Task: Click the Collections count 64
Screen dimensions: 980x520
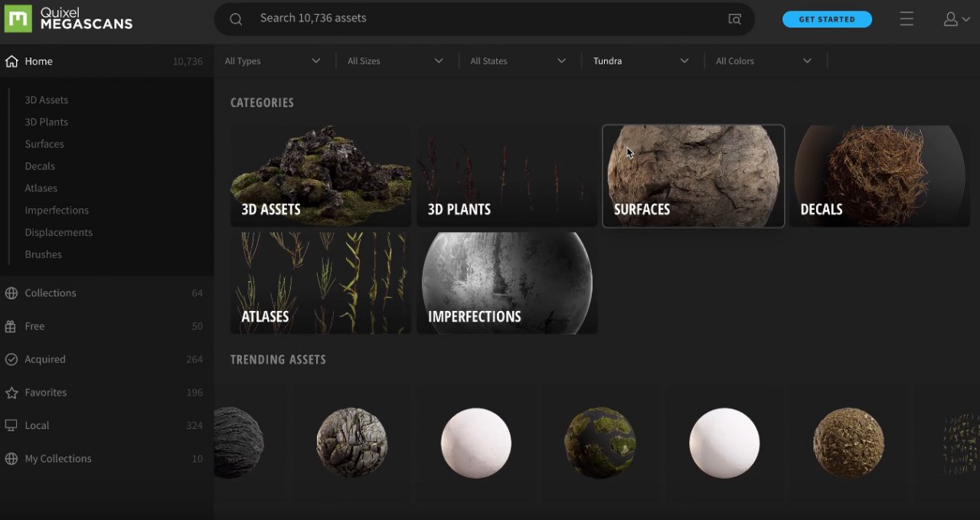Action: tap(198, 293)
